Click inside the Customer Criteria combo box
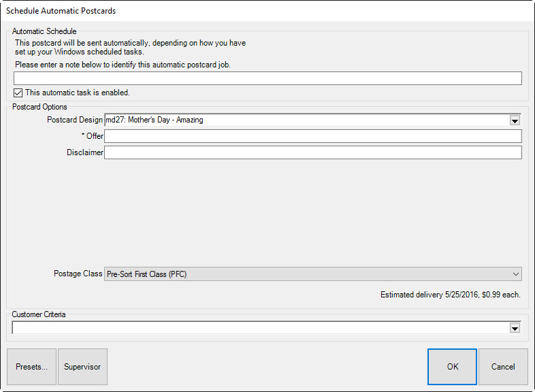Viewport: 535px width, 392px height. pos(259,328)
